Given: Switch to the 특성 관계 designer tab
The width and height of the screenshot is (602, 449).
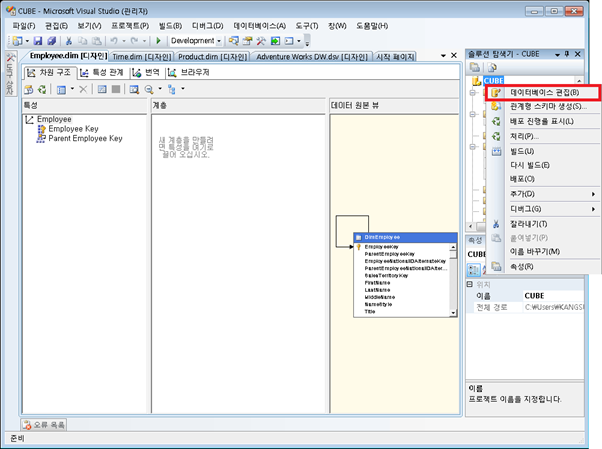Looking at the screenshot, I should point(102,72).
